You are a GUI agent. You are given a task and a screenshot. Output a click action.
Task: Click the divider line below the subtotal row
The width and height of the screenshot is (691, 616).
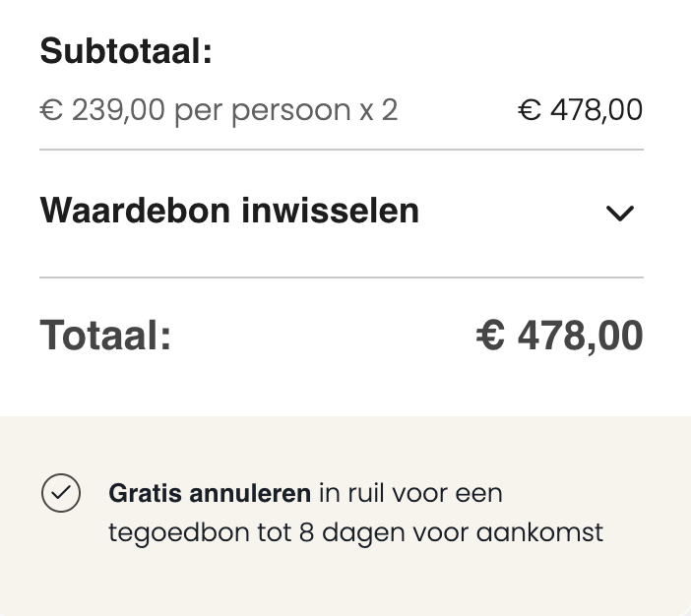tap(342, 150)
